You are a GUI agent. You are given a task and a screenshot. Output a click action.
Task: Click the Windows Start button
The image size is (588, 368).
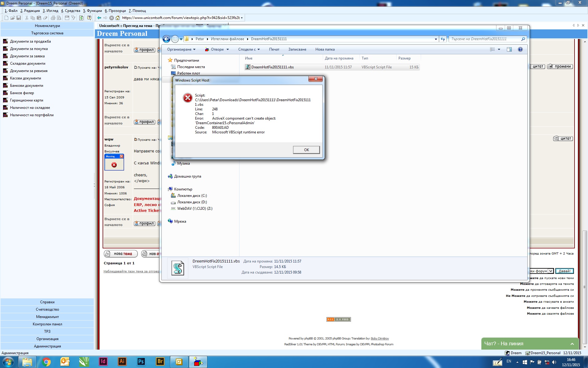pyautogui.click(x=8, y=362)
